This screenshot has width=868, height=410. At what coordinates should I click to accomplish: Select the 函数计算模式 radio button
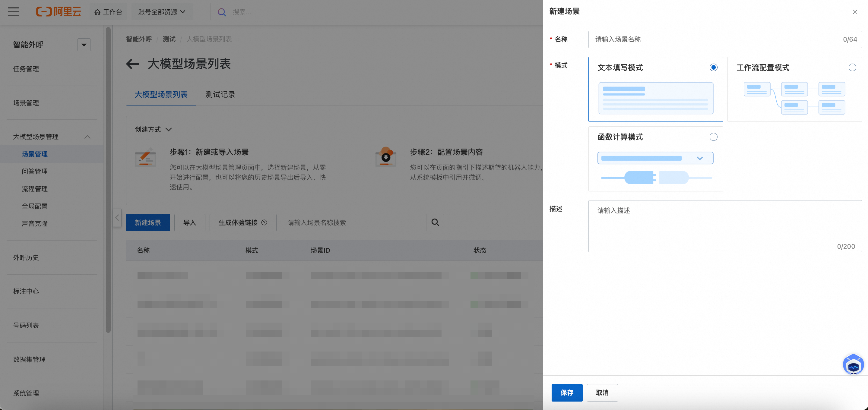[x=713, y=137]
